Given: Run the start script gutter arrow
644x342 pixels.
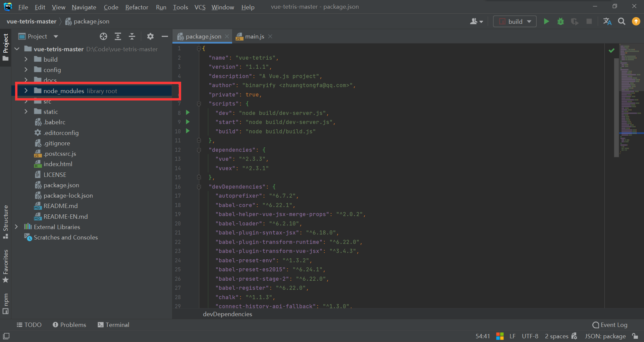Looking at the screenshot, I should (188, 122).
